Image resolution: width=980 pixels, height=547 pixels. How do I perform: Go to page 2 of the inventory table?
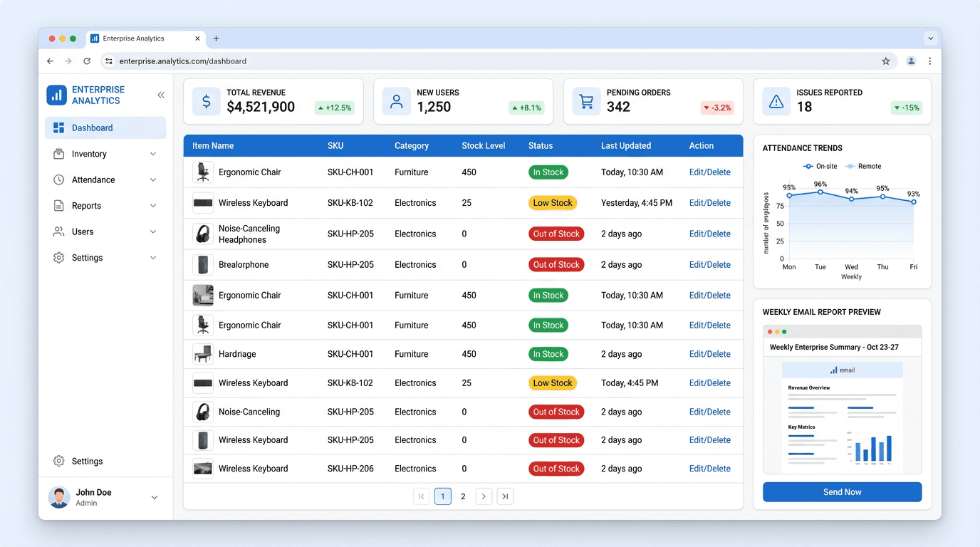tap(463, 496)
